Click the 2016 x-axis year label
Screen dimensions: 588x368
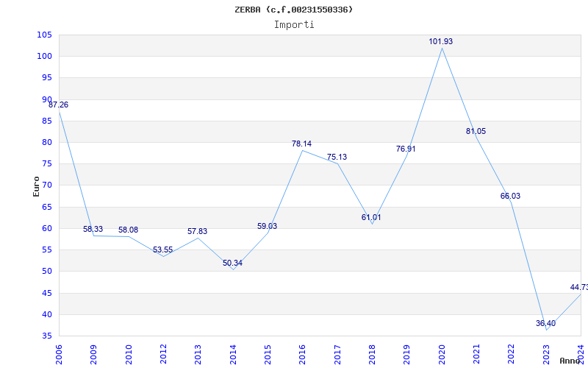(x=302, y=354)
